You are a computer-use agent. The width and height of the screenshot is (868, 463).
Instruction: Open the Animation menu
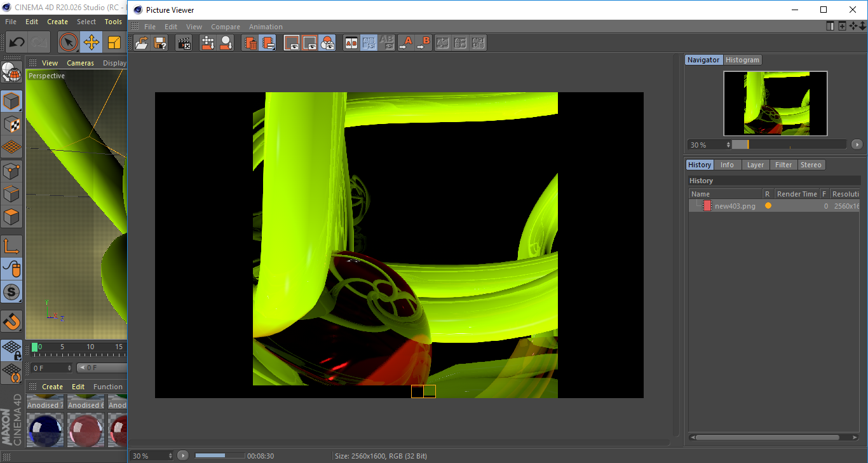click(266, 27)
